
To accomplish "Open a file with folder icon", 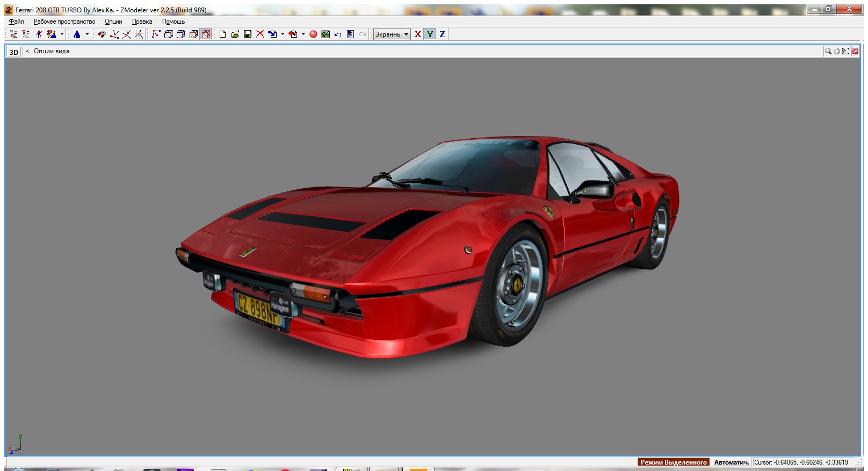I will 235,34.
